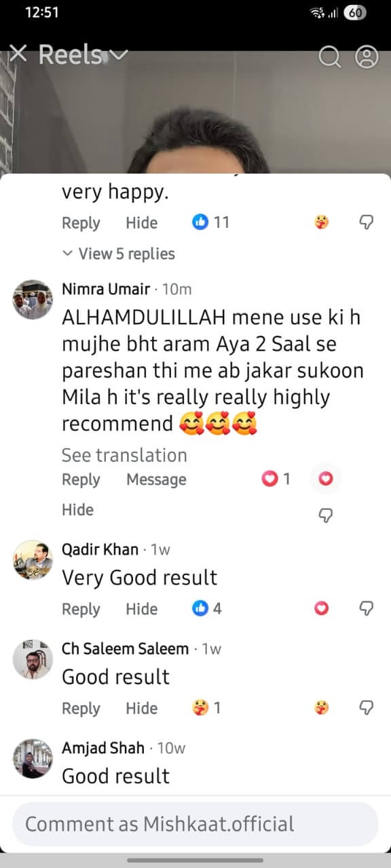Viewport: 391px width, 868px height.
Task: Message Nimra Umair
Action: (156, 479)
